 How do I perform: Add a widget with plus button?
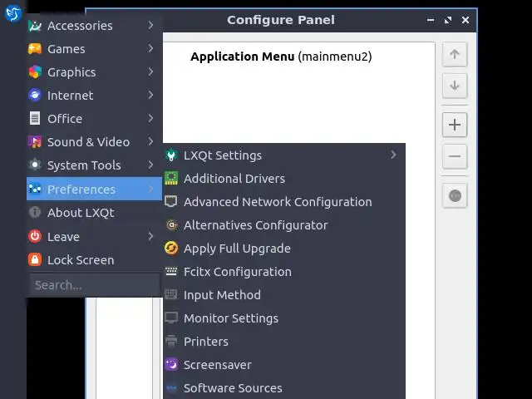(x=455, y=126)
